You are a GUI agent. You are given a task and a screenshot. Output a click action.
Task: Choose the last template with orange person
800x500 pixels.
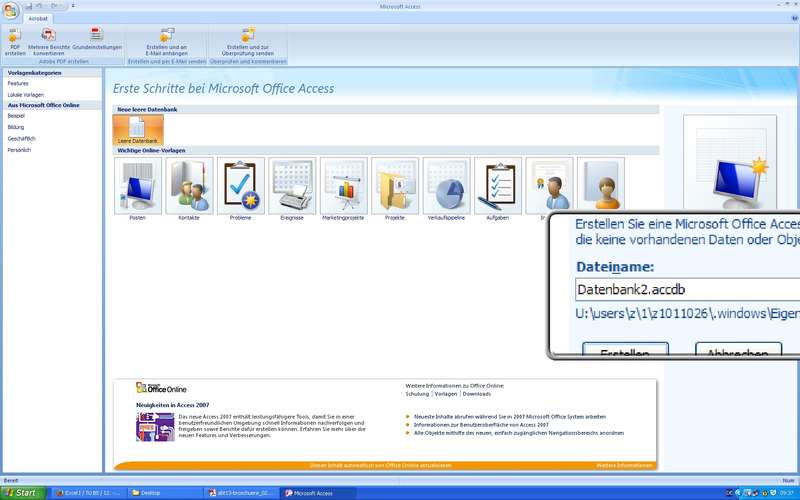(x=601, y=186)
